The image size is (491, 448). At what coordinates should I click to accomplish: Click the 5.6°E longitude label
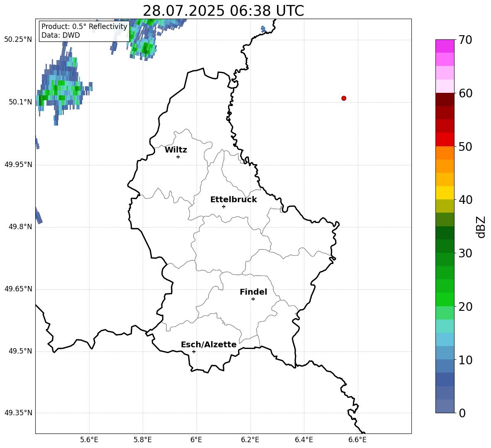(89, 440)
